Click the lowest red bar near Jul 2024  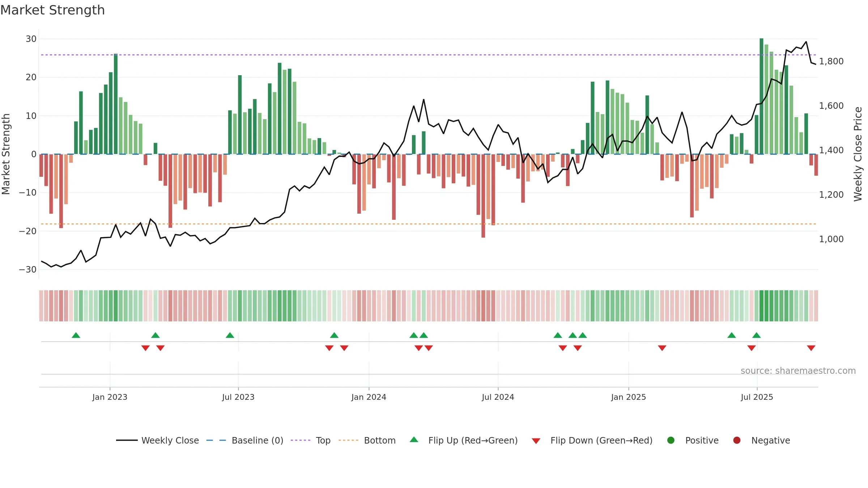pos(483,196)
